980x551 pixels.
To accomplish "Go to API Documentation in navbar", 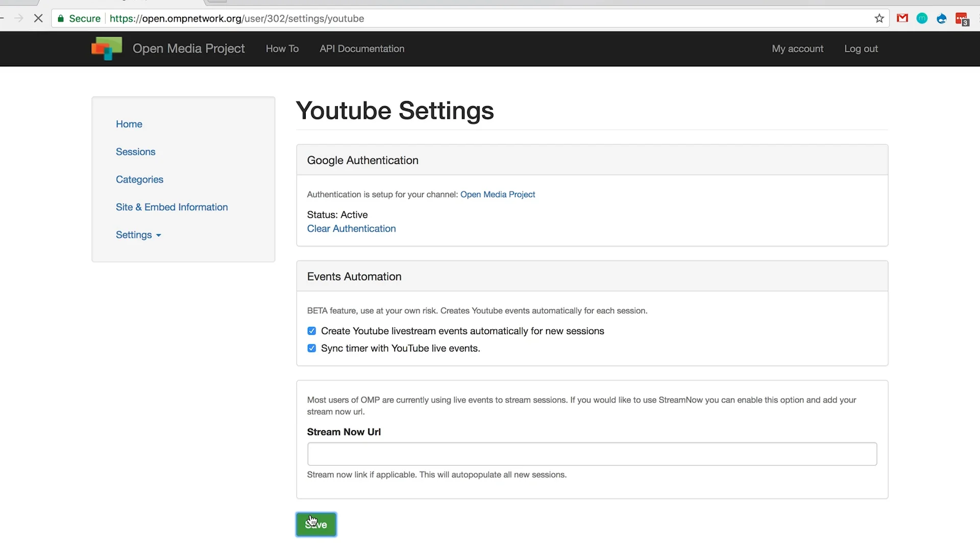I will point(362,48).
